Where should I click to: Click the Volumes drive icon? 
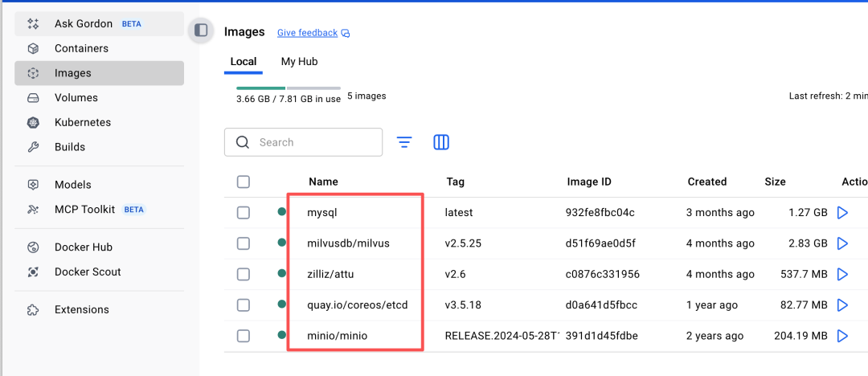[x=33, y=98]
